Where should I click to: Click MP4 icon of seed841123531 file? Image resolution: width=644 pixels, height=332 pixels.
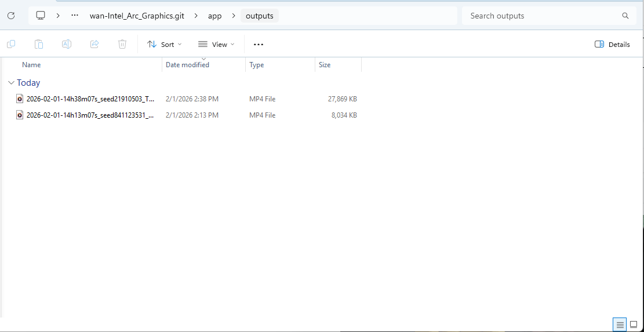coord(20,115)
